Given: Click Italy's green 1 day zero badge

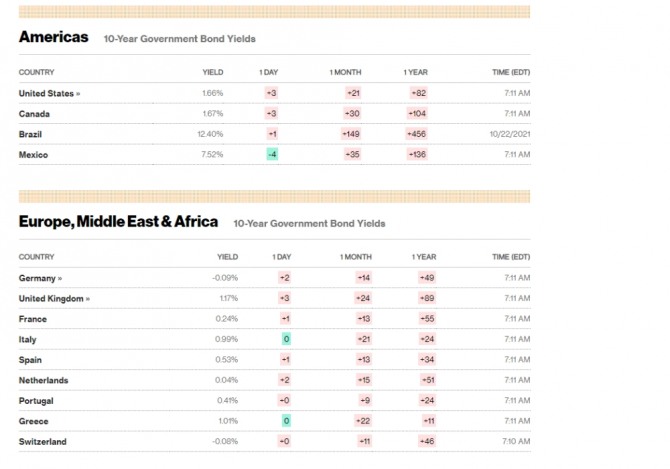Looking at the screenshot, I should 286,339.
